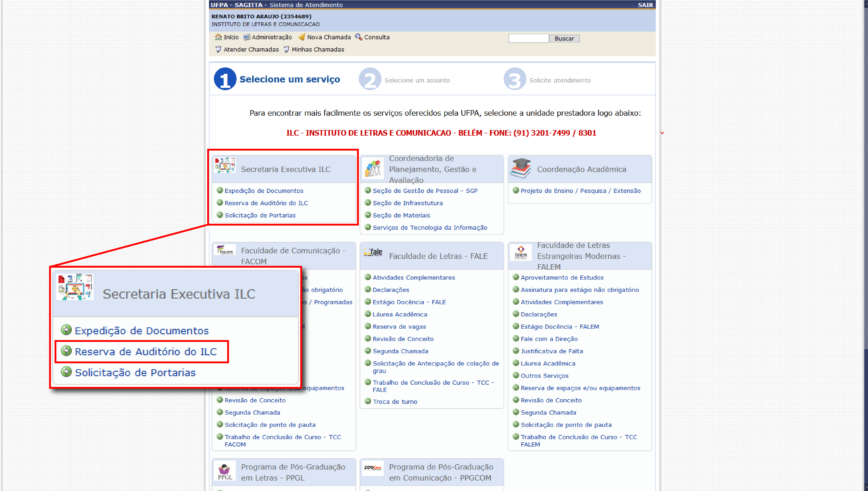Image resolution: width=868 pixels, height=491 pixels.
Task: Open Assinatura para estágio não obrigatório in FALEM
Action: click(x=580, y=290)
